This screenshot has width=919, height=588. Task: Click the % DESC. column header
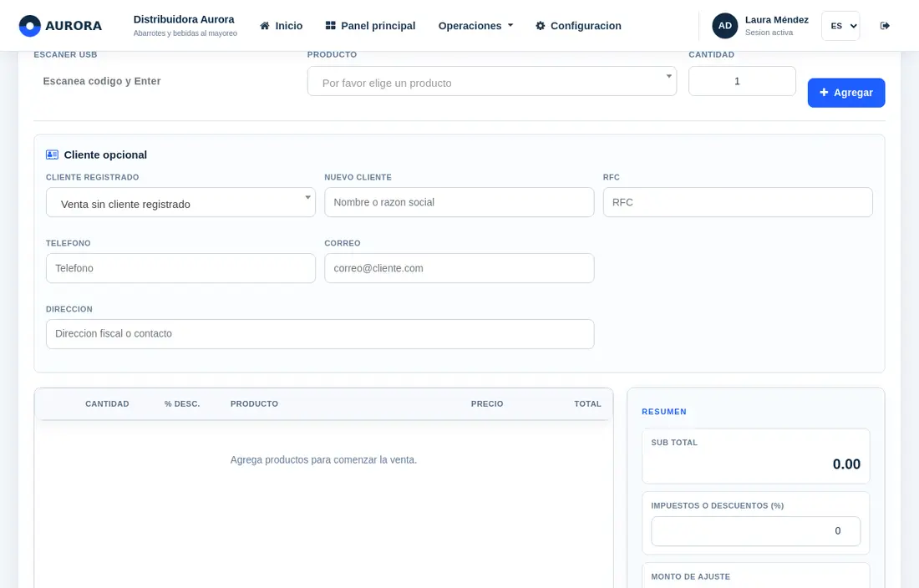182,404
